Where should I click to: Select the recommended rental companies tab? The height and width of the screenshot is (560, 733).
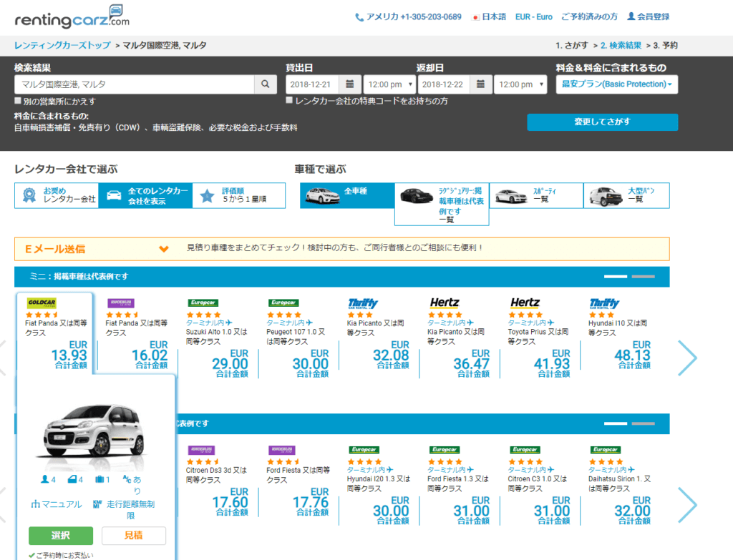pos(57,195)
